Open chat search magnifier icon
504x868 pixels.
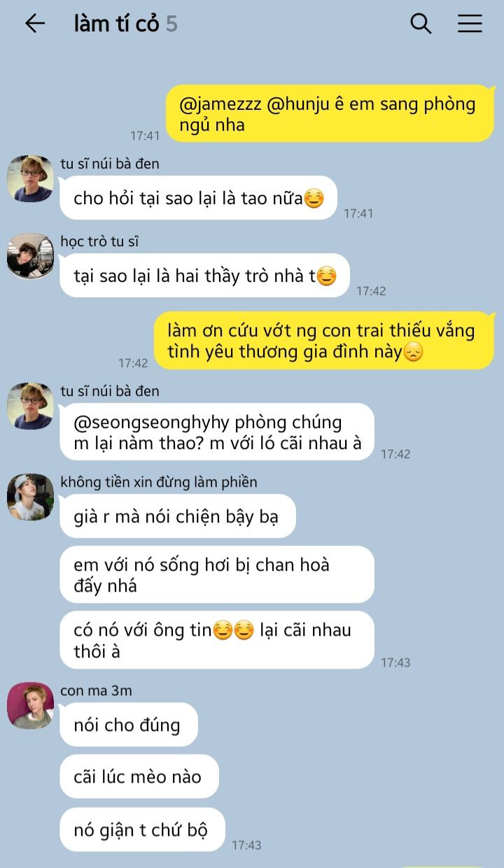(420, 24)
